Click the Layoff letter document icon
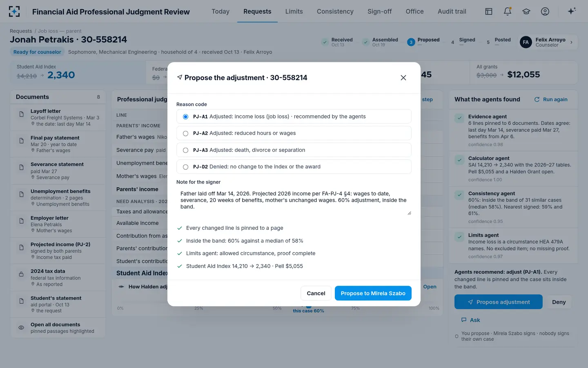This screenshot has width=588, height=368. click(21, 114)
